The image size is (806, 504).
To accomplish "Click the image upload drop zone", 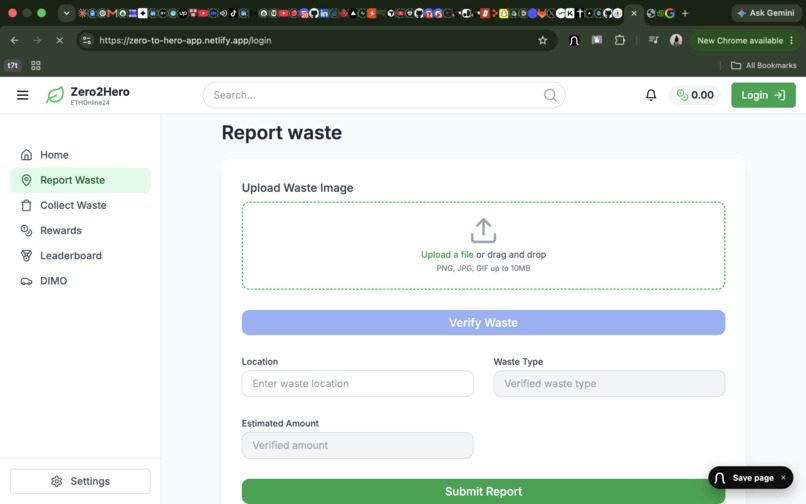I will tap(483, 245).
